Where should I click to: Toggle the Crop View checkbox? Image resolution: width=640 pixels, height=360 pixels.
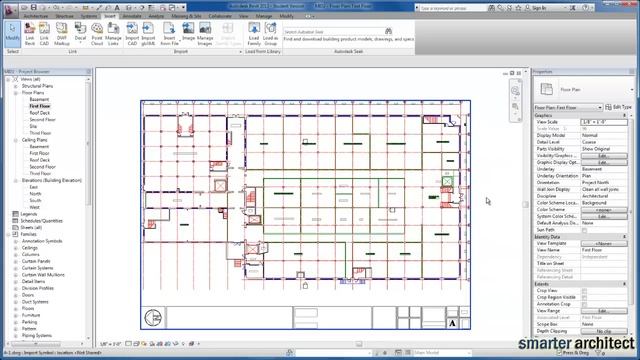584,291
